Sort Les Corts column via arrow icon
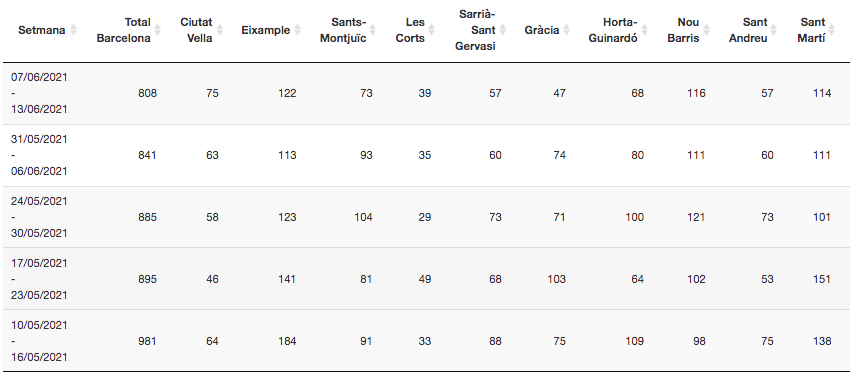 [433, 30]
